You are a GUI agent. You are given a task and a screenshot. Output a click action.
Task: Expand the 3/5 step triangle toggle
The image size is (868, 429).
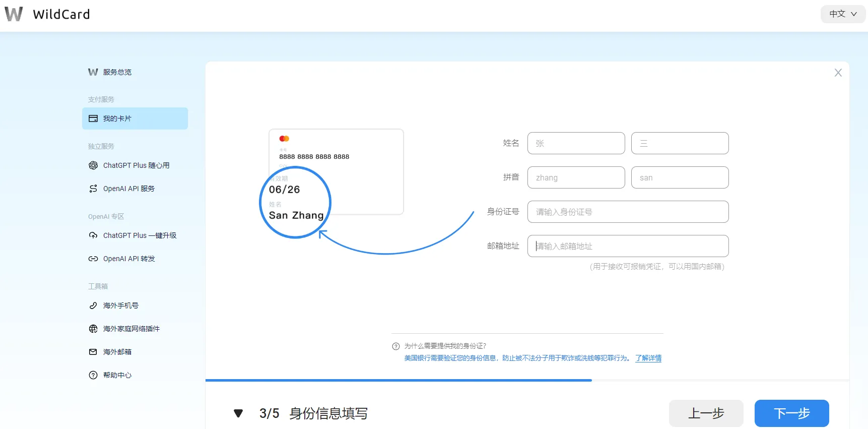pos(238,413)
